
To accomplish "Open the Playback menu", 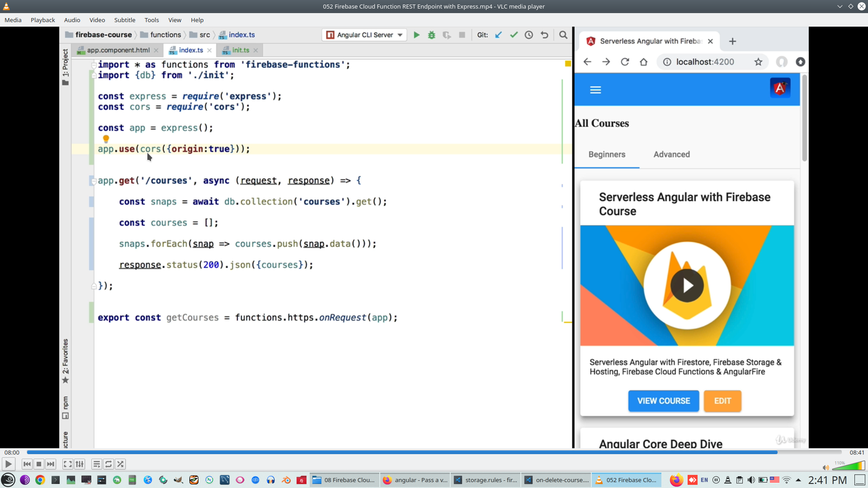I will [42, 20].
